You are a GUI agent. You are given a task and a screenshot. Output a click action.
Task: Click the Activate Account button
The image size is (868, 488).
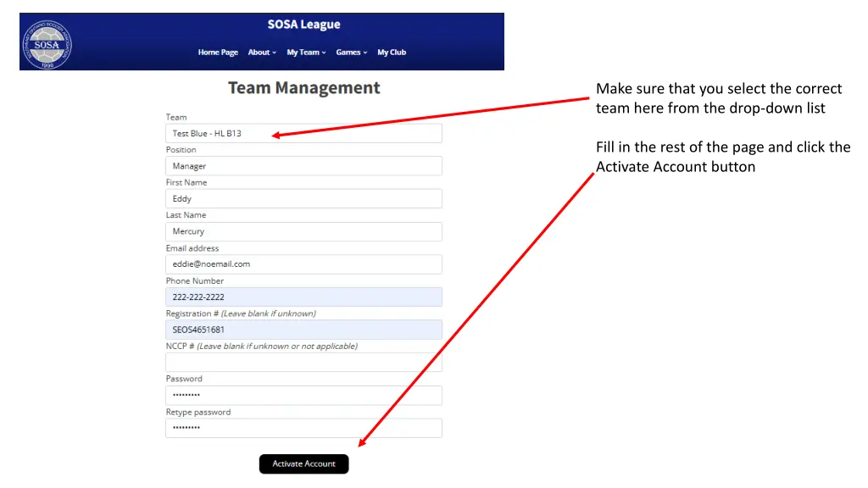304,463
